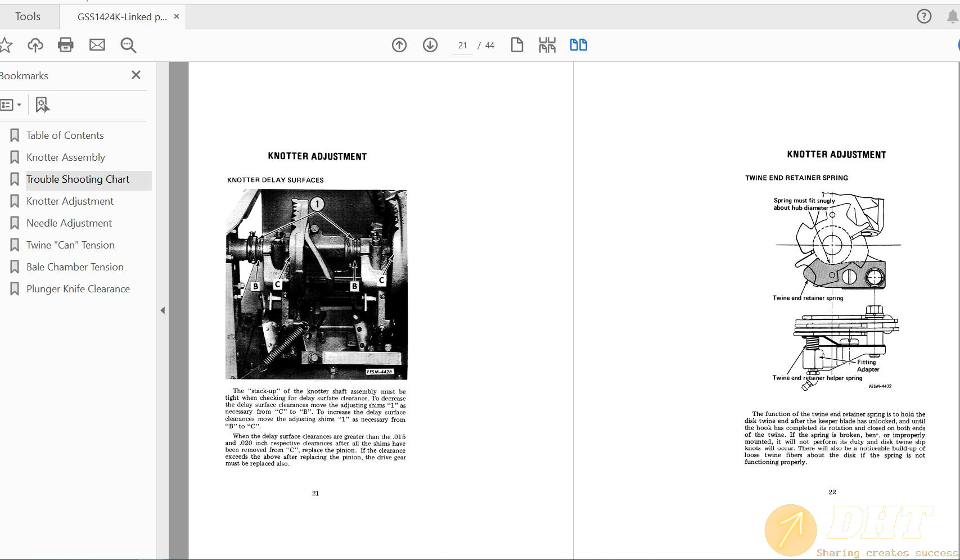The width and height of the screenshot is (960, 560).
Task: Collapse the bookmarks side panel arrow
Action: (x=163, y=310)
